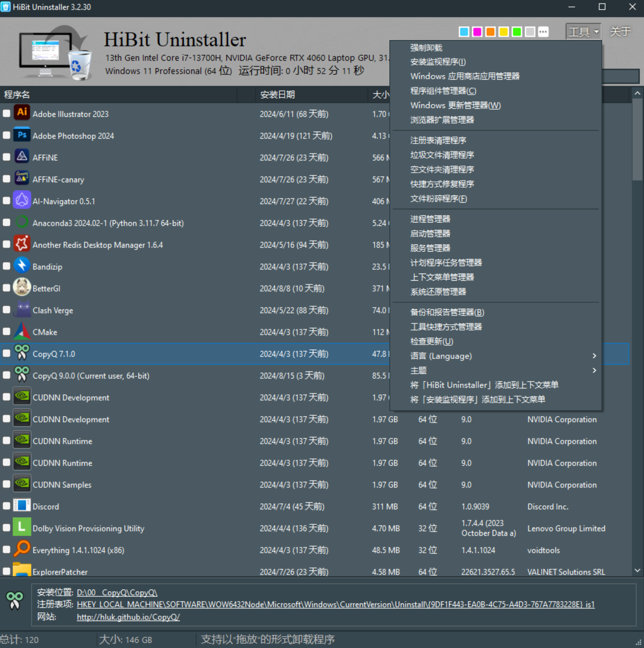Screen dimensions: 644x648
Task: Click the Adobe Illustrator 2023 icon
Action: pyautogui.click(x=22, y=113)
